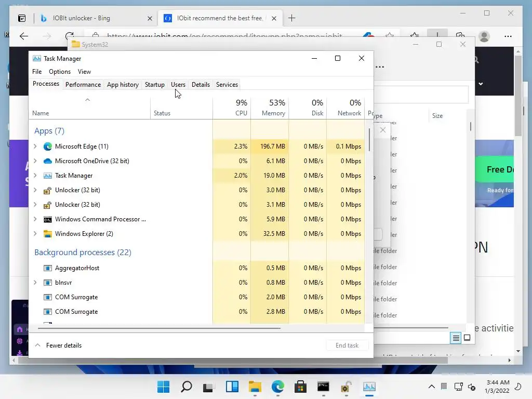The width and height of the screenshot is (532, 399).
Task: Switch to Command Prompt in taskbar
Action: pos(323,387)
